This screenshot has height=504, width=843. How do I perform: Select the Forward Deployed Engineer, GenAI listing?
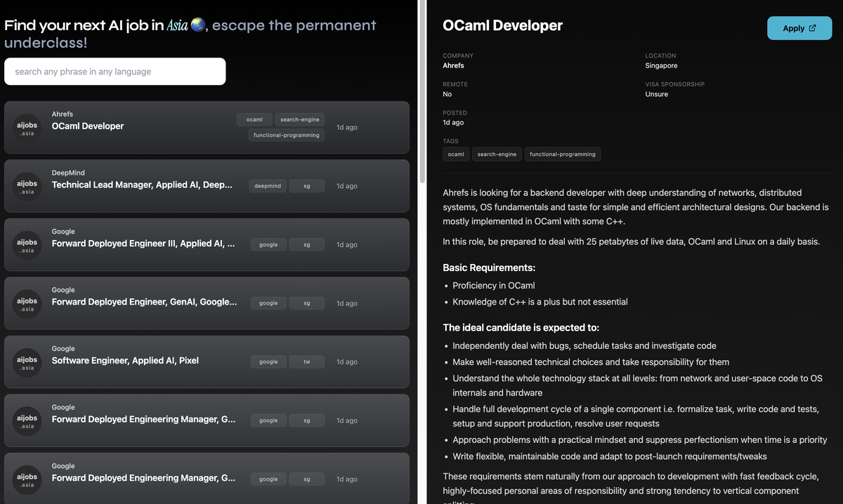[x=207, y=303]
